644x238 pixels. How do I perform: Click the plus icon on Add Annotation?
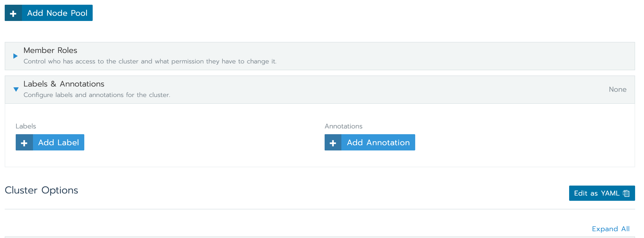(333, 142)
